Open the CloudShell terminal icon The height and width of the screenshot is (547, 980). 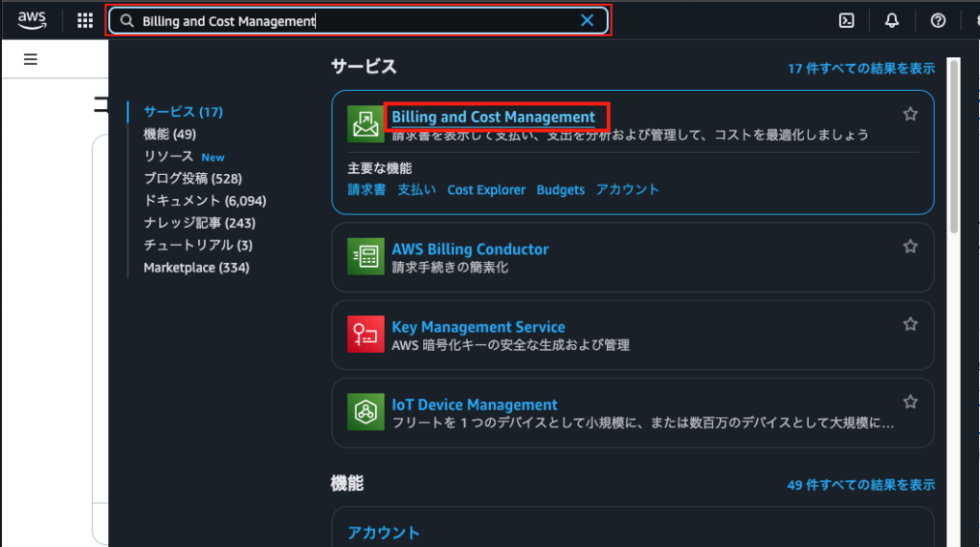(x=846, y=21)
